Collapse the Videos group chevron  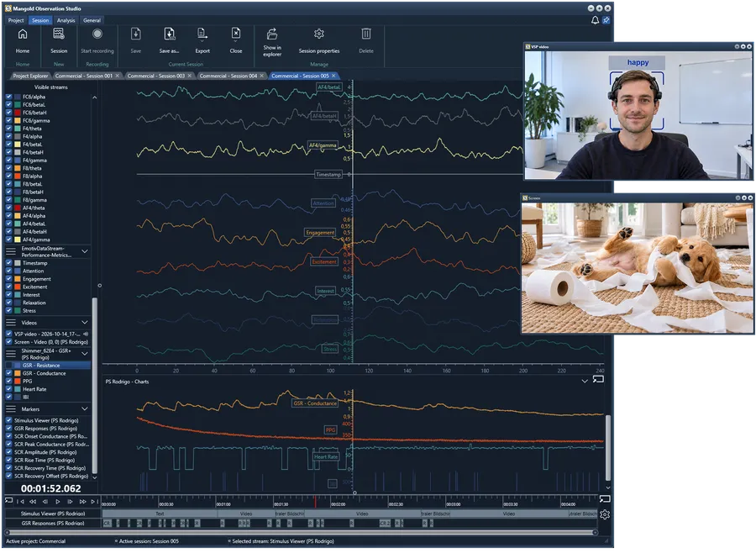[85, 323]
